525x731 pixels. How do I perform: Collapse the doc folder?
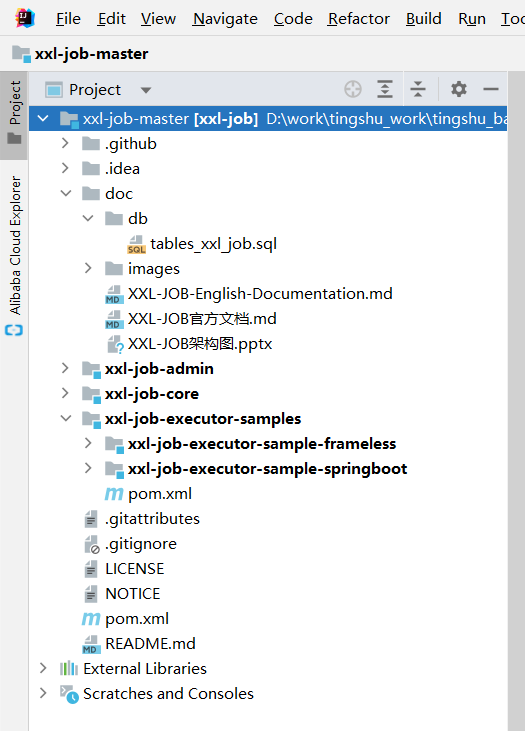tap(66, 193)
